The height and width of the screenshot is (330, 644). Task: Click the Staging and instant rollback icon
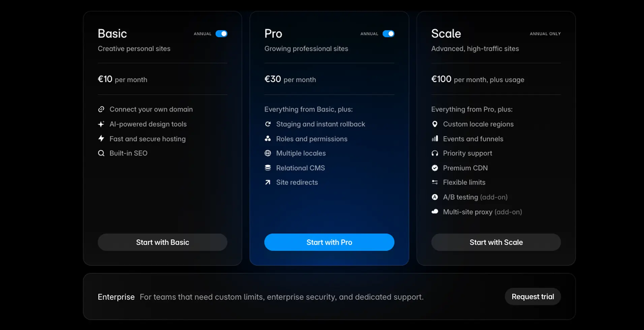(x=268, y=124)
